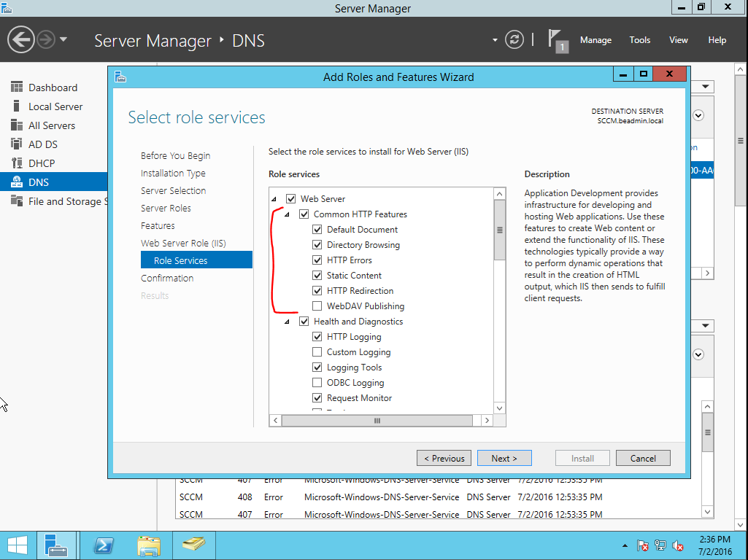Open the notifications flag in Server Manager

pyautogui.click(x=558, y=41)
